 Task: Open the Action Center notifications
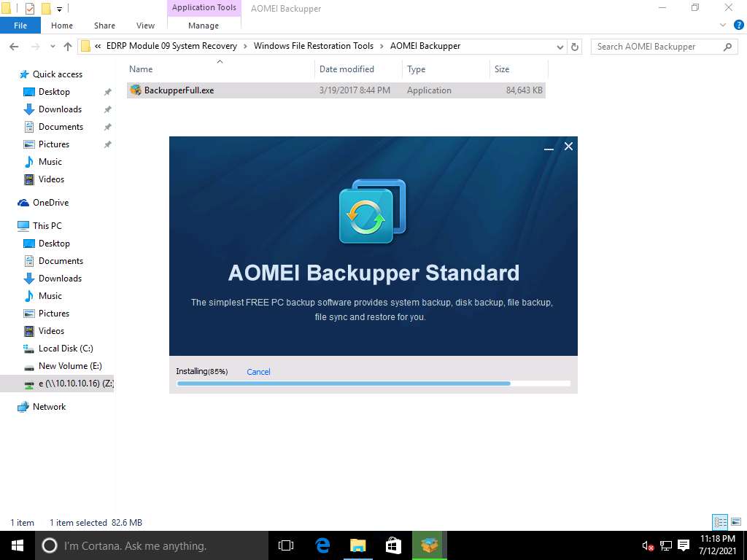point(684,545)
